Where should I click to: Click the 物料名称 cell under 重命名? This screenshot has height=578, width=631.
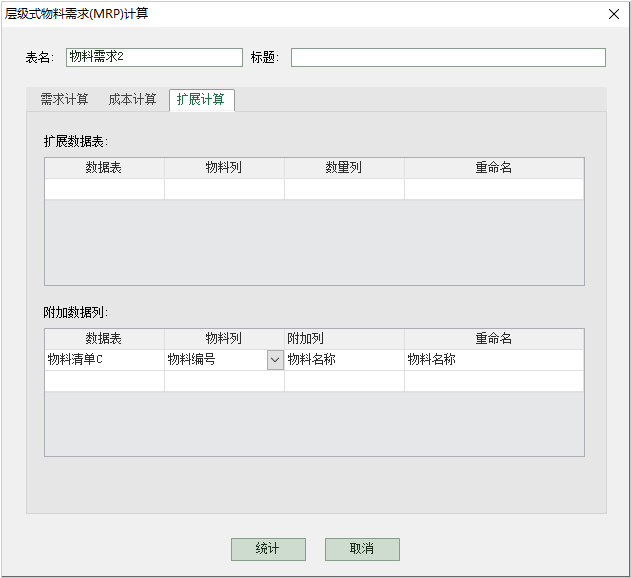pyautogui.click(x=493, y=360)
